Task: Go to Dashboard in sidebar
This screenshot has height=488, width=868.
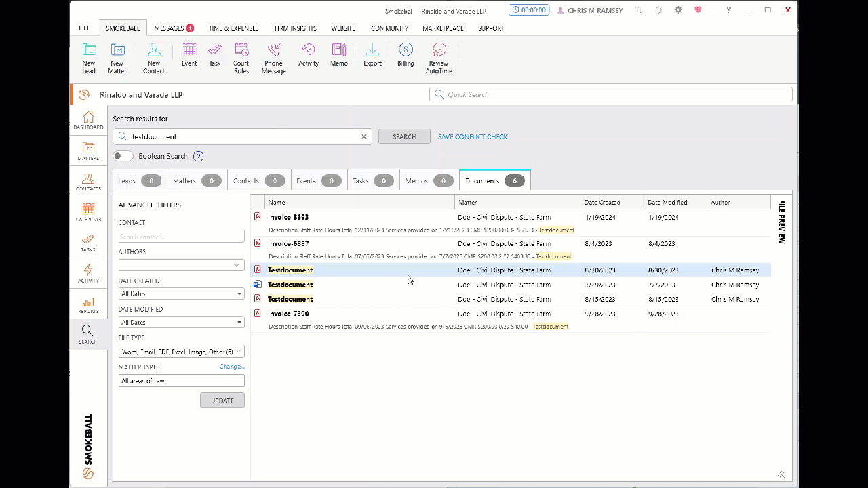Action: pyautogui.click(x=88, y=120)
